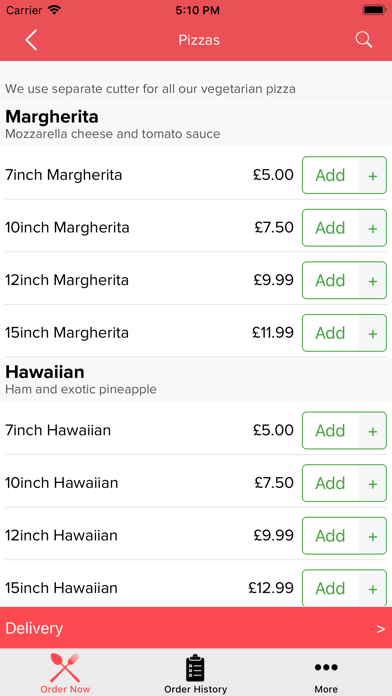
Task: Select the Delivery option label
Action: point(34,629)
